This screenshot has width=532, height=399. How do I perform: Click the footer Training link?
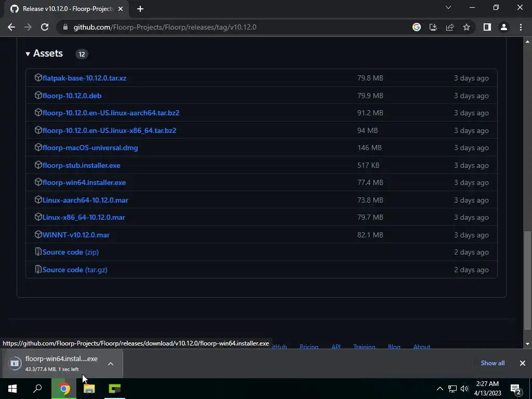point(364,347)
